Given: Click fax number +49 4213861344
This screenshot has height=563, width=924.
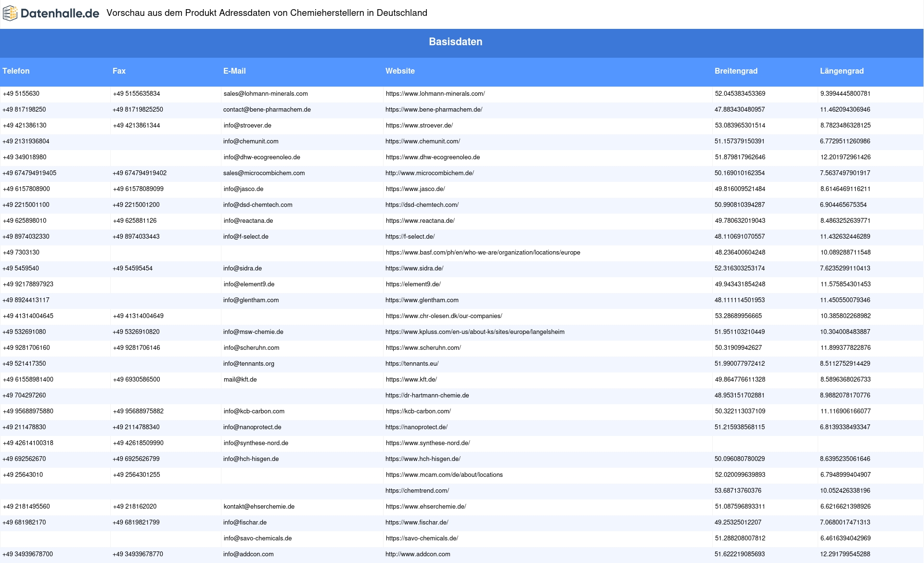Looking at the screenshot, I should 136,126.
